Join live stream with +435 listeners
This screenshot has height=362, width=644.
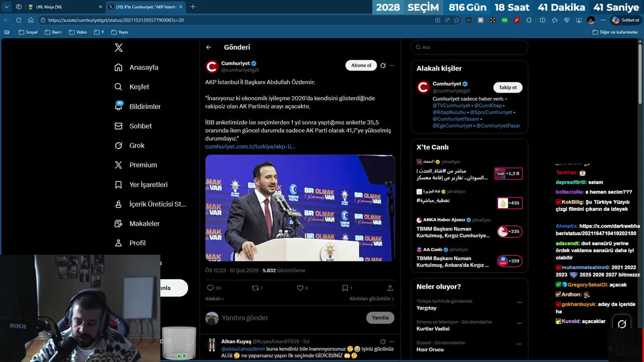509,203
